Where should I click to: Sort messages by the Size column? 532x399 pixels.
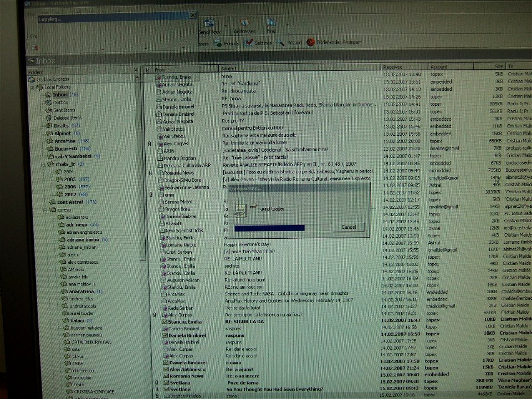pos(489,66)
